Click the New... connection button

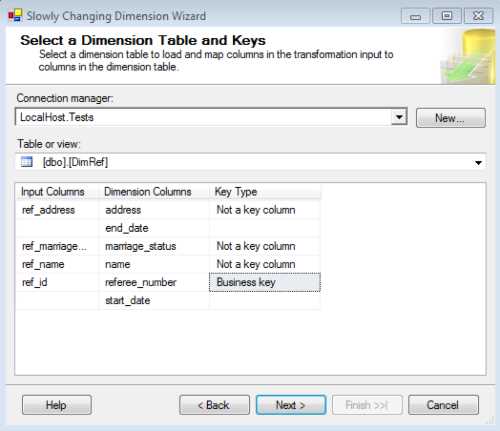[x=451, y=118]
